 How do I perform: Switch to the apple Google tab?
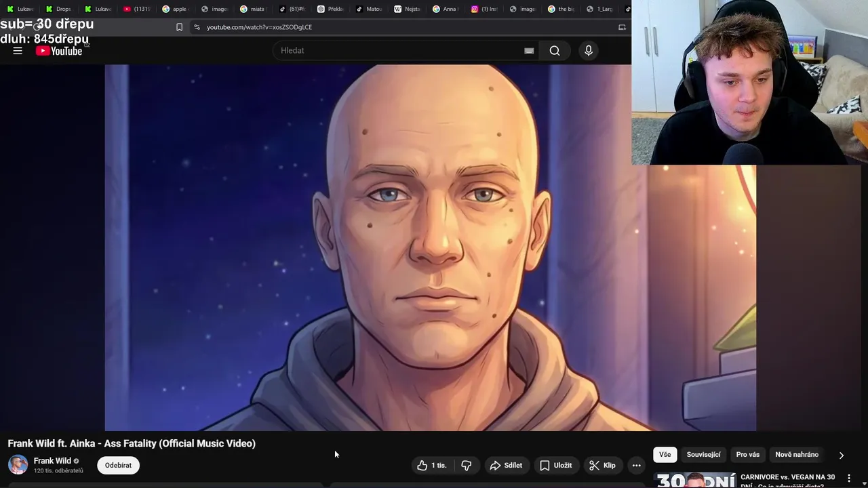click(x=174, y=9)
